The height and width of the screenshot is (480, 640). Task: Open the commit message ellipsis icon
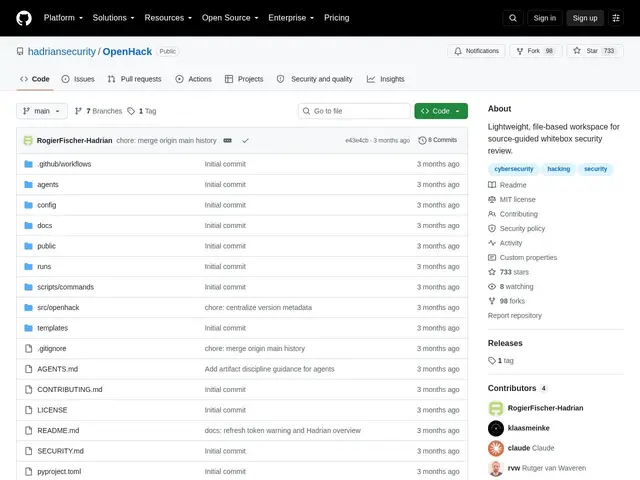pos(227,140)
